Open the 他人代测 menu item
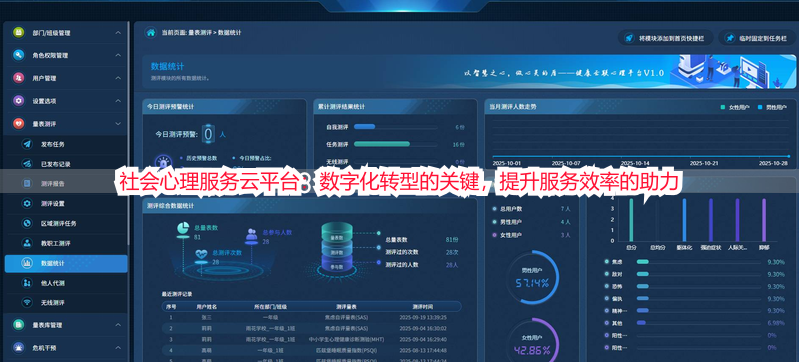The height and width of the screenshot is (362, 799). pos(66,283)
